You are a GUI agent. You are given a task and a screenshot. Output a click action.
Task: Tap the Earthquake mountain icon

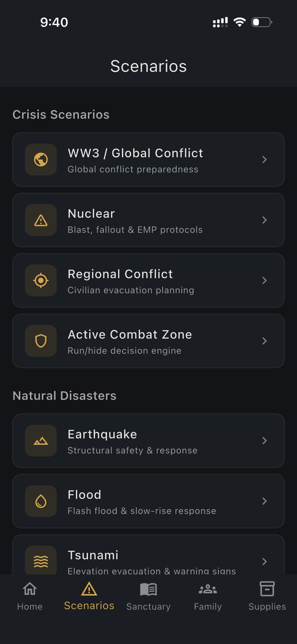[x=41, y=441]
